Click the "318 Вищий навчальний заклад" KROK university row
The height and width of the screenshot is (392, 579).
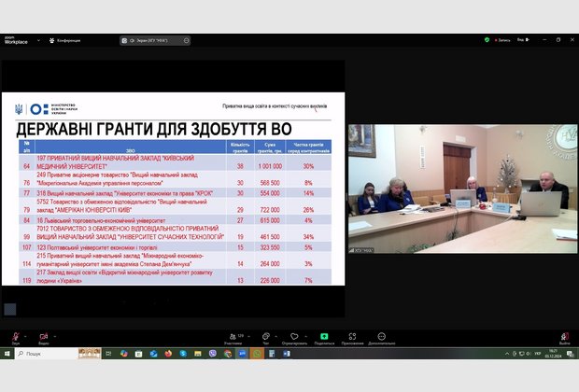click(x=175, y=193)
